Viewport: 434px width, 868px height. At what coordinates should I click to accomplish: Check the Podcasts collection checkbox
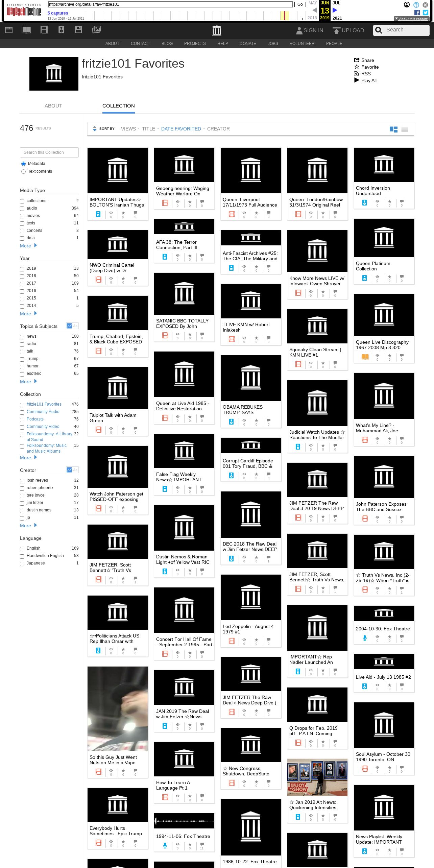click(x=22, y=419)
